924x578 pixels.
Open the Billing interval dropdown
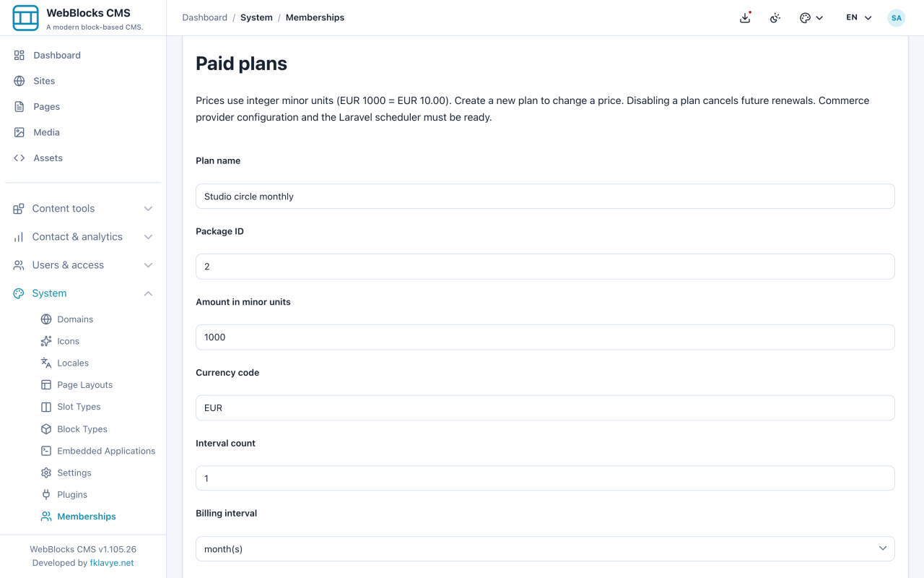point(545,548)
